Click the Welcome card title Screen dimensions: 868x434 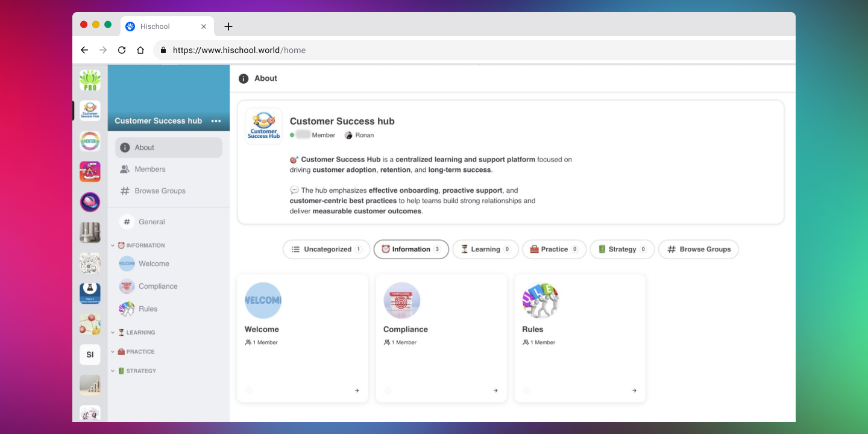point(262,330)
